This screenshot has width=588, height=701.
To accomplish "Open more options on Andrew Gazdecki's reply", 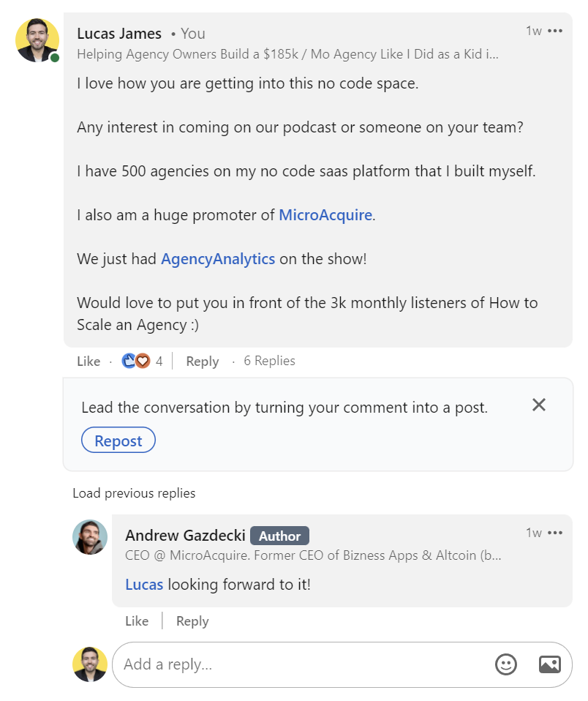I will pos(556,533).
